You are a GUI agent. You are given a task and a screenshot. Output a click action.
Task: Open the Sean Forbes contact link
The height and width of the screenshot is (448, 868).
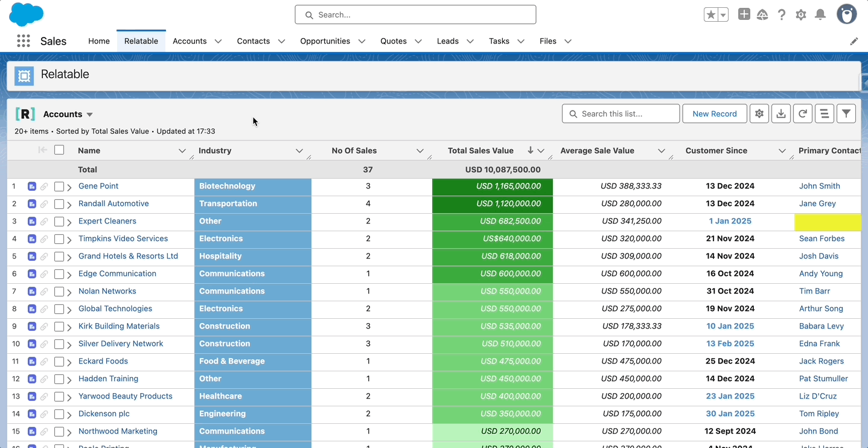(822, 238)
